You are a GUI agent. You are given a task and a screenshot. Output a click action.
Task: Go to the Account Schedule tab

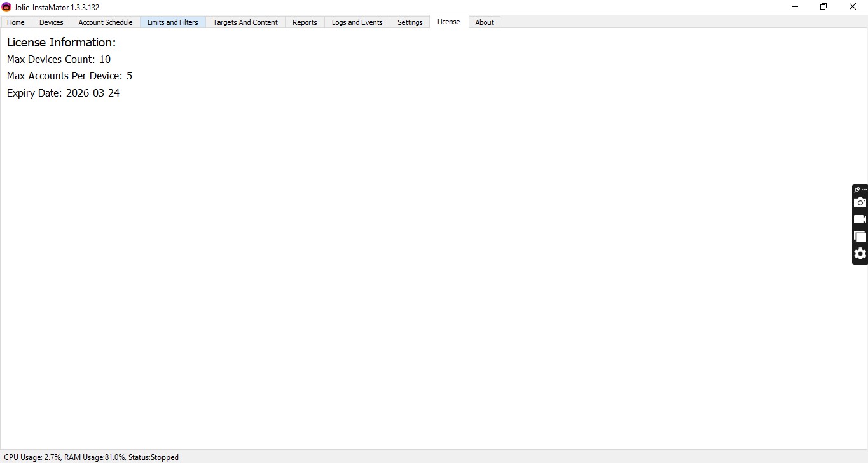tap(106, 22)
